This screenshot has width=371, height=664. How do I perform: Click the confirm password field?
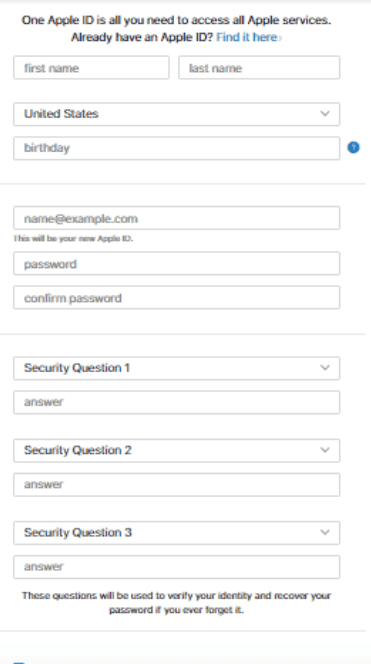click(177, 297)
